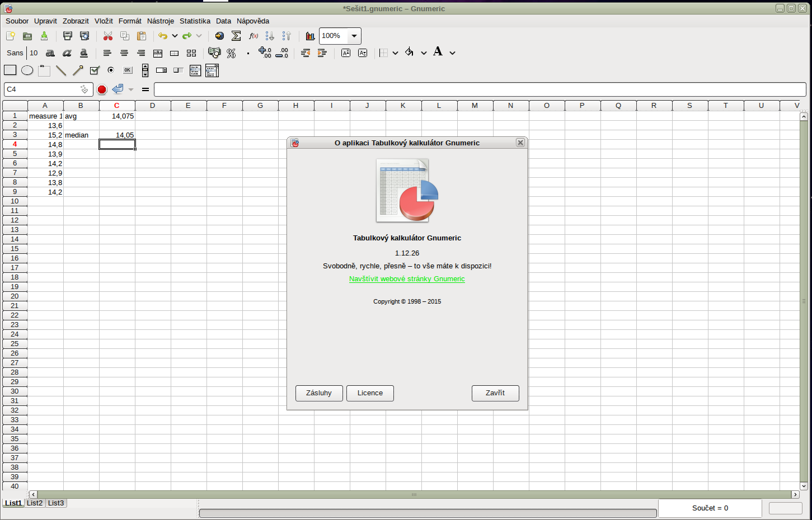
Task: Apply percentage format to the cell
Action: [x=231, y=53]
